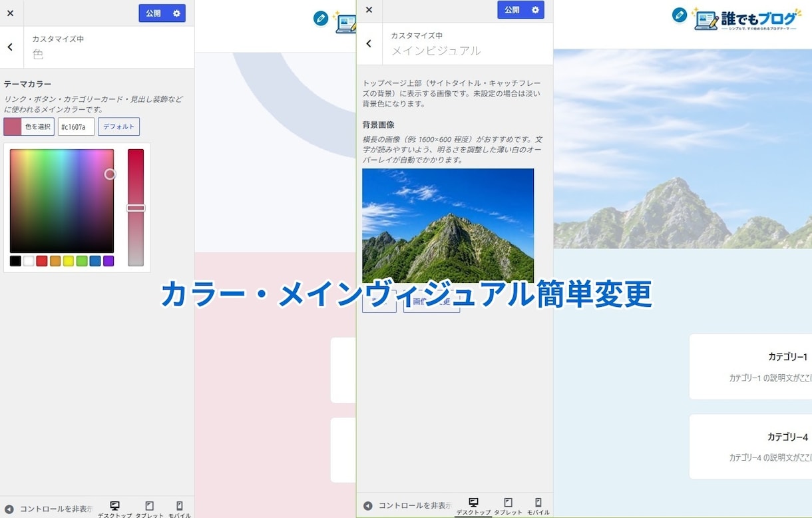Click the 色を選択 color button
The height and width of the screenshot is (518, 812).
tap(29, 127)
